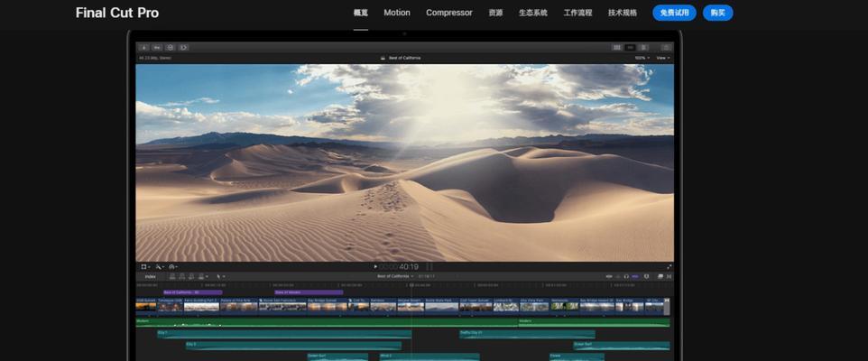Select the first green Modern audio clip
Viewport: 868px width, 361px height.
click(327, 322)
